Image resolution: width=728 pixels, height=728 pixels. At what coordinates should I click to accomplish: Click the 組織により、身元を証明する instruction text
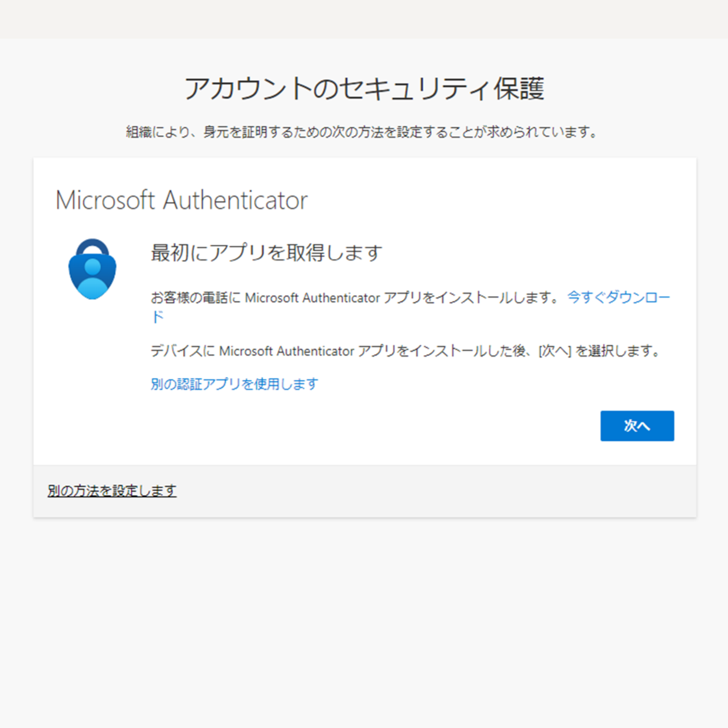[363, 132]
